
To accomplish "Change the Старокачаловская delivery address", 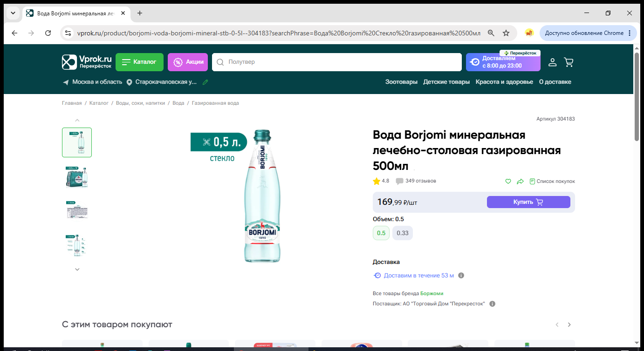I will 166,82.
